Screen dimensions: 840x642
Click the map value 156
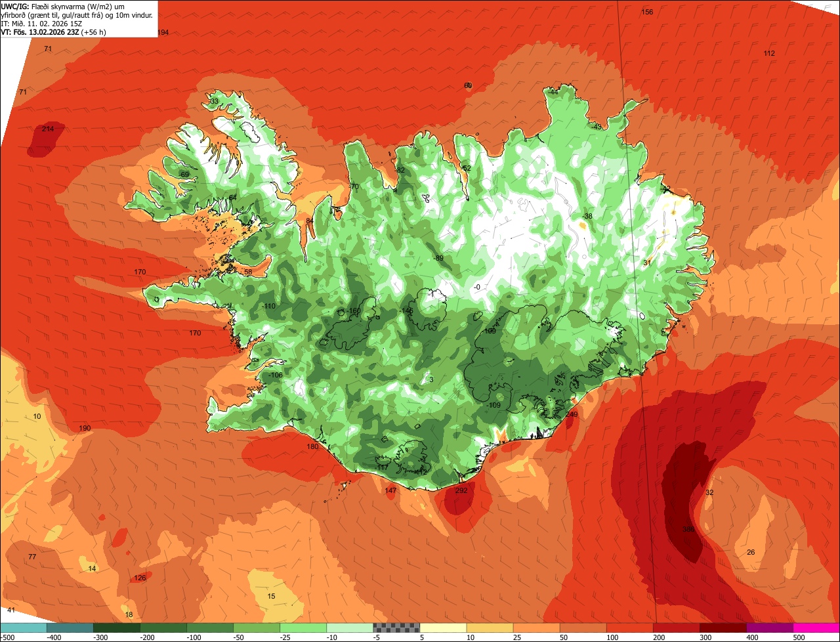point(647,12)
